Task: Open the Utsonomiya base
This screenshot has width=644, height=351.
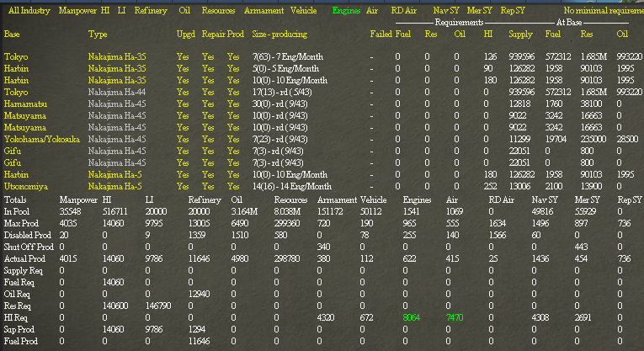Action: 26,186
